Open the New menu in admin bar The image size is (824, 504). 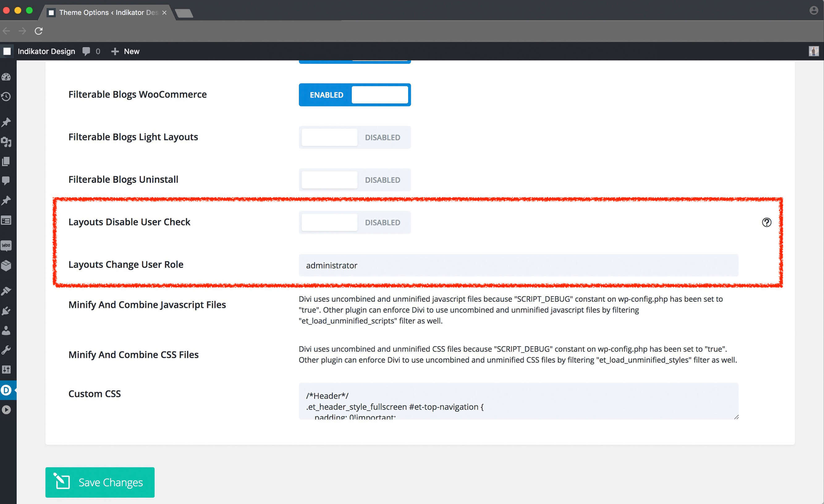click(125, 52)
